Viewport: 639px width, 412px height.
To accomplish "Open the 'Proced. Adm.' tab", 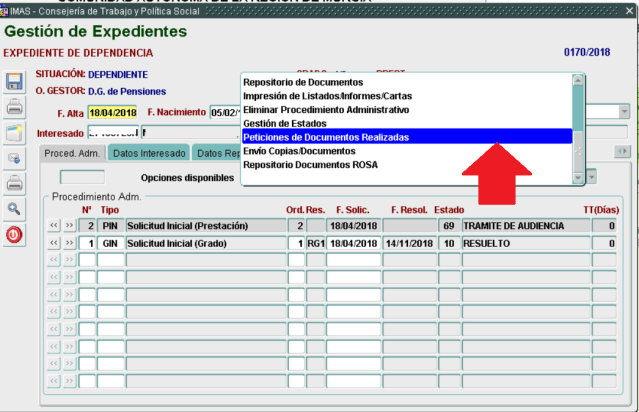I will pos(72,153).
